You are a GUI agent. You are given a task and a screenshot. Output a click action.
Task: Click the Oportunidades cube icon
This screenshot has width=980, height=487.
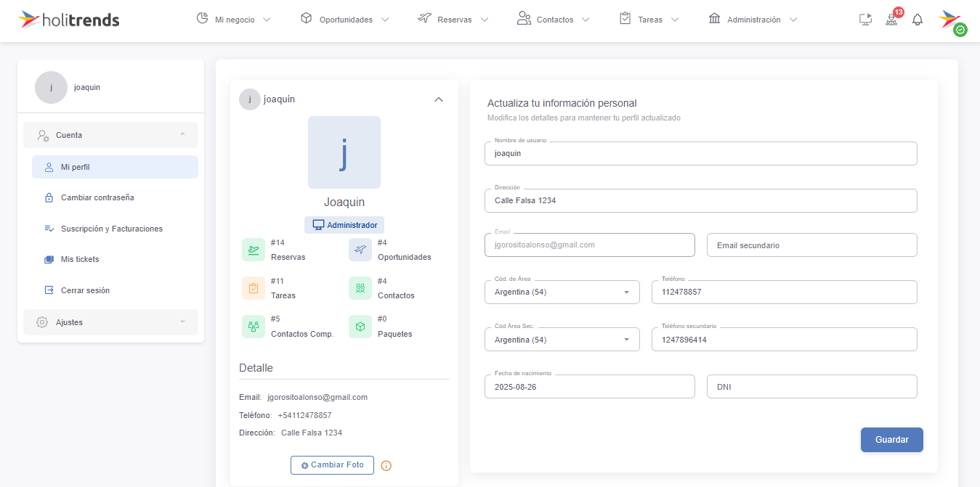(307, 19)
